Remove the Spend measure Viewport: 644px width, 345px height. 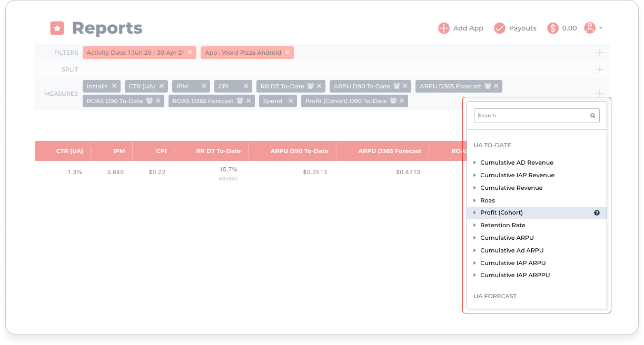291,101
